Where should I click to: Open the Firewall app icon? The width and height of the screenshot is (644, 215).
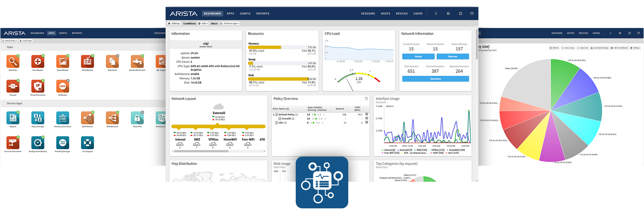click(x=13, y=86)
